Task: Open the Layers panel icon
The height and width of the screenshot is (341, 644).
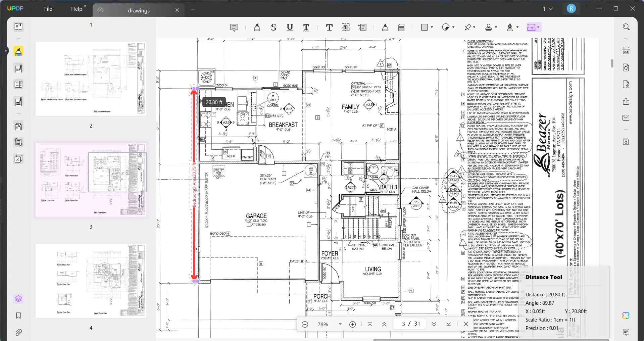Action: [18, 298]
